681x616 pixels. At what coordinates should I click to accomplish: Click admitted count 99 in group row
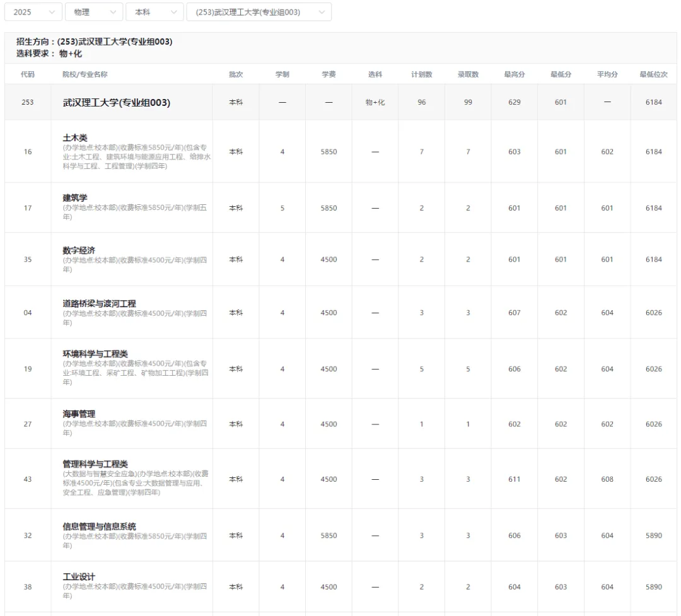coord(468,102)
